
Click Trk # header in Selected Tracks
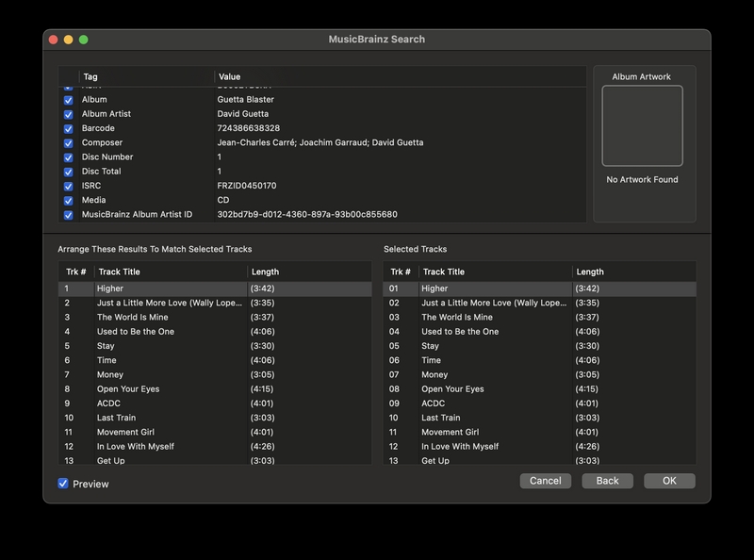coord(401,272)
